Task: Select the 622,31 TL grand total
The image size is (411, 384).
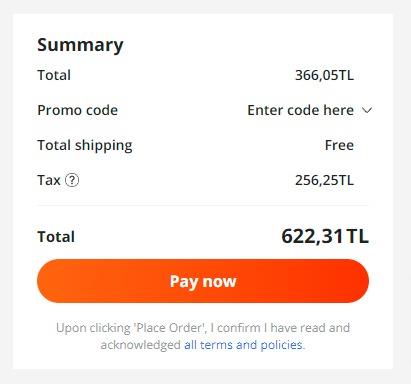Action: tap(325, 236)
